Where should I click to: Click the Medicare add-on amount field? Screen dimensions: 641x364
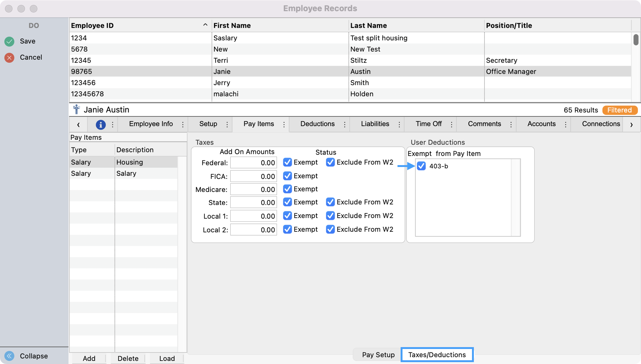254,190
